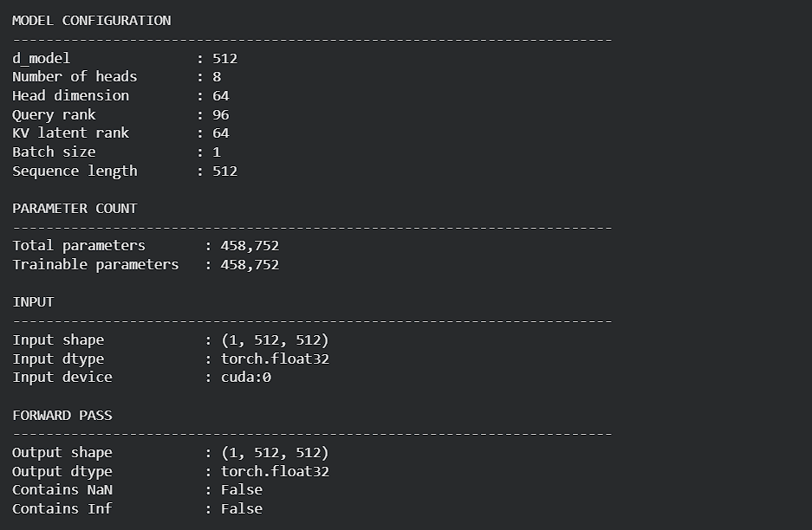Select the Number of heads line
Image resolution: width=812 pixels, height=530 pixels.
click(x=117, y=77)
